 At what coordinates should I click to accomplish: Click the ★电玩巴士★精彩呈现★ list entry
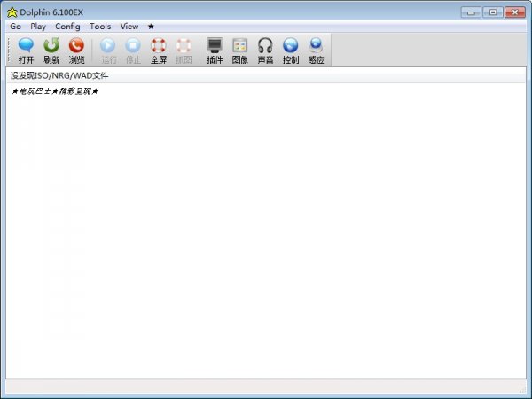[55, 91]
